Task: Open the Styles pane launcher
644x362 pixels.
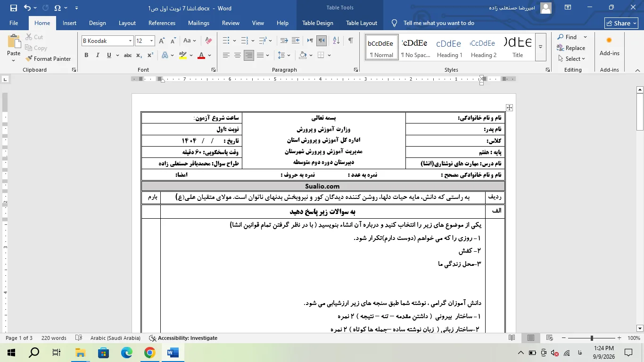Action: click(548, 70)
